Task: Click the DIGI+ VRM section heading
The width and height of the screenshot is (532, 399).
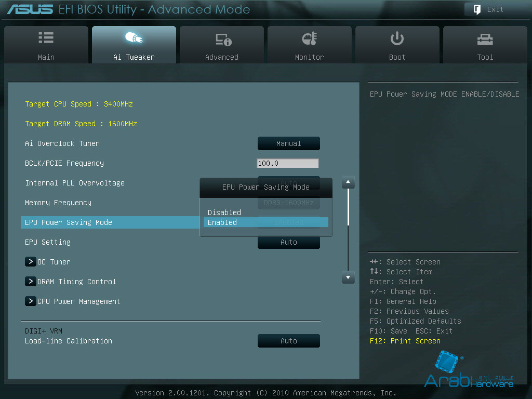Action: [x=44, y=331]
